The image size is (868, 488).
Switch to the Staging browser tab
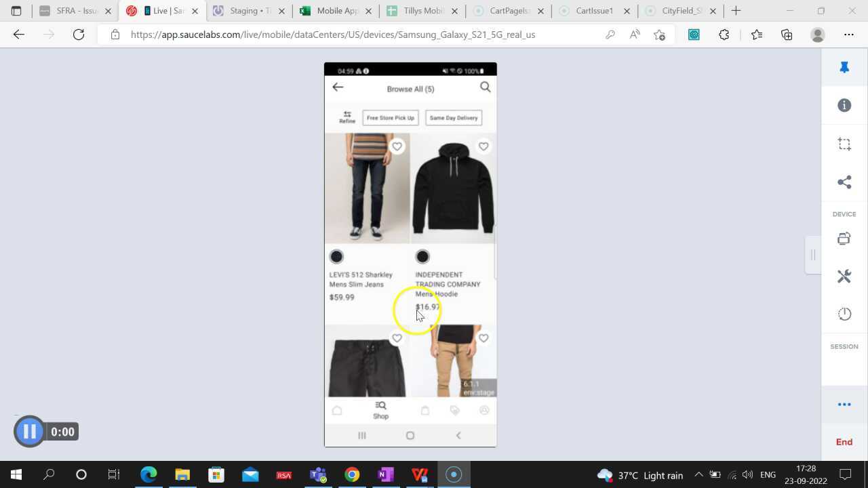point(249,11)
